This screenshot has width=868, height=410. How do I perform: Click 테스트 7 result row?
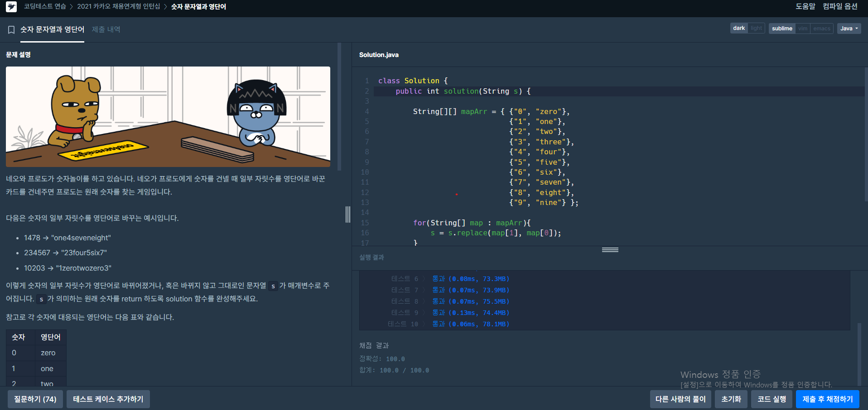pyautogui.click(x=450, y=290)
